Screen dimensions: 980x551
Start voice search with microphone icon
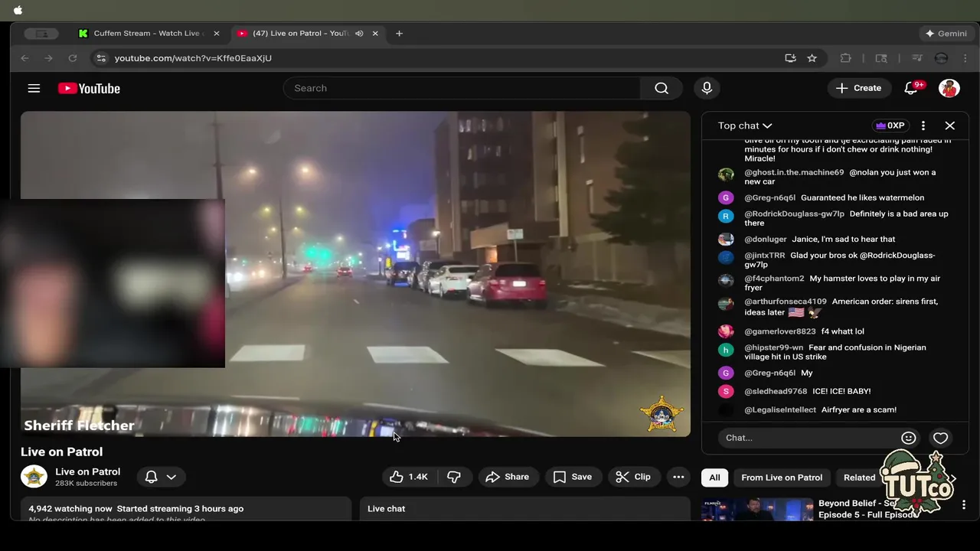[x=707, y=88]
